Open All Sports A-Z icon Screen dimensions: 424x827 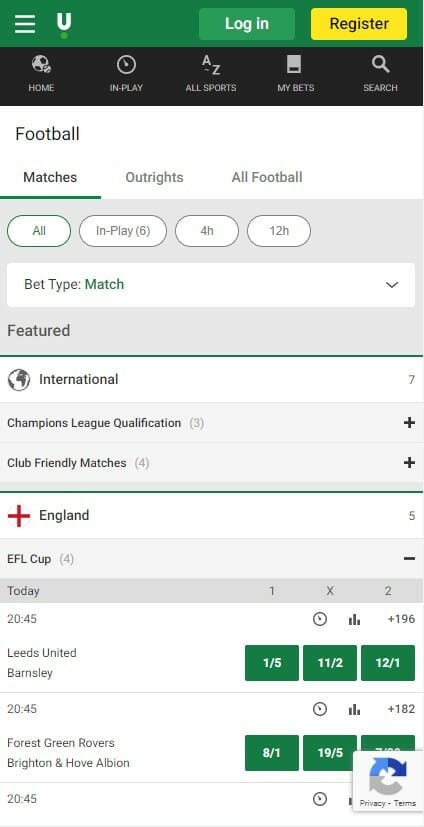point(211,65)
